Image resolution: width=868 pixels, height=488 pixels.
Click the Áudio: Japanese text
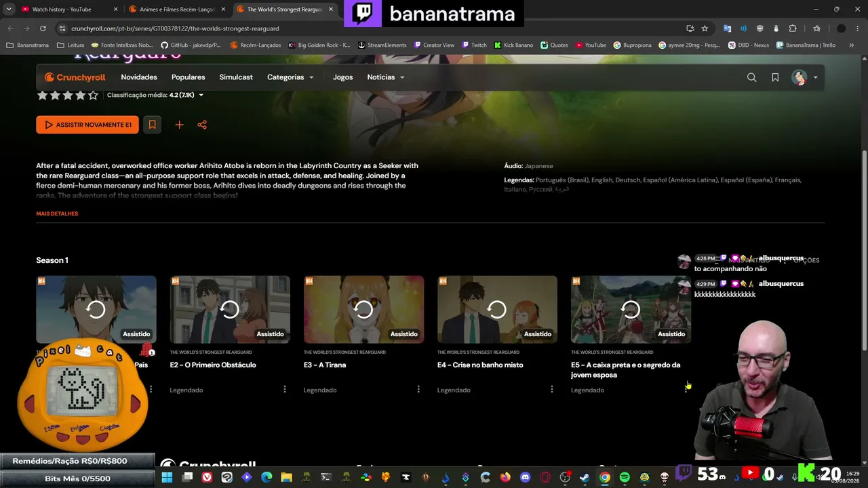tap(528, 166)
